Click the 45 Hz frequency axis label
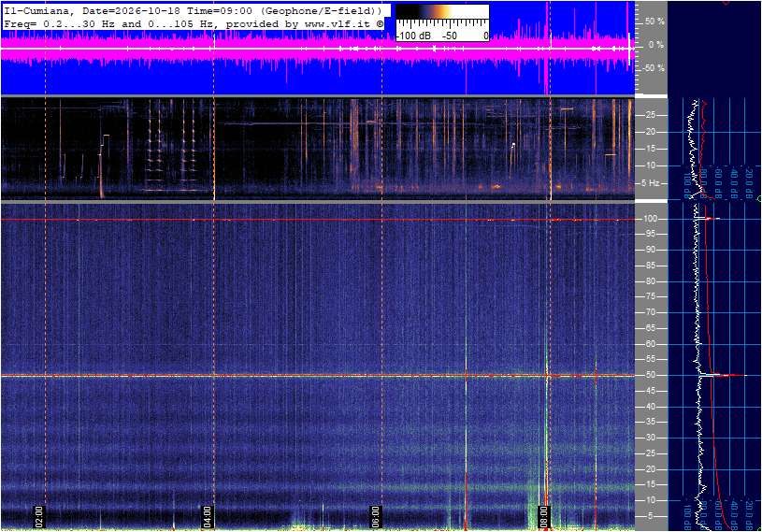The width and height of the screenshot is (762, 532). click(x=650, y=391)
